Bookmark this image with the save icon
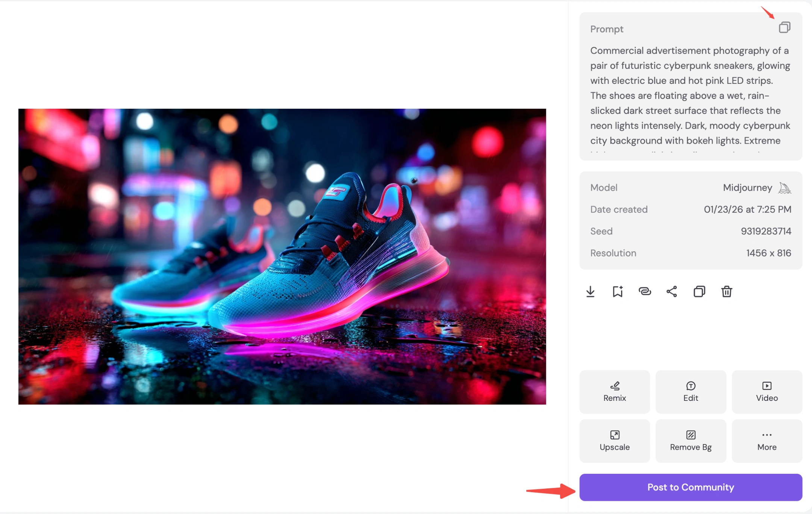This screenshot has width=812, height=514. pos(617,291)
